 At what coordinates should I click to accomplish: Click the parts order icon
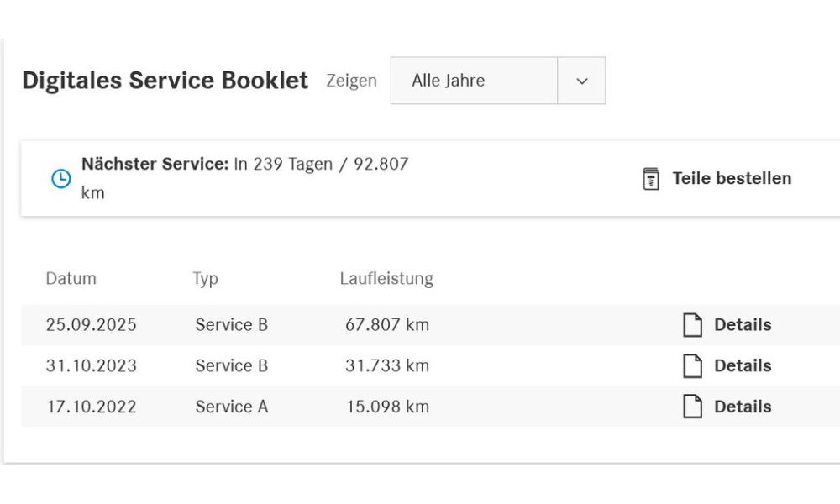[x=651, y=179]
